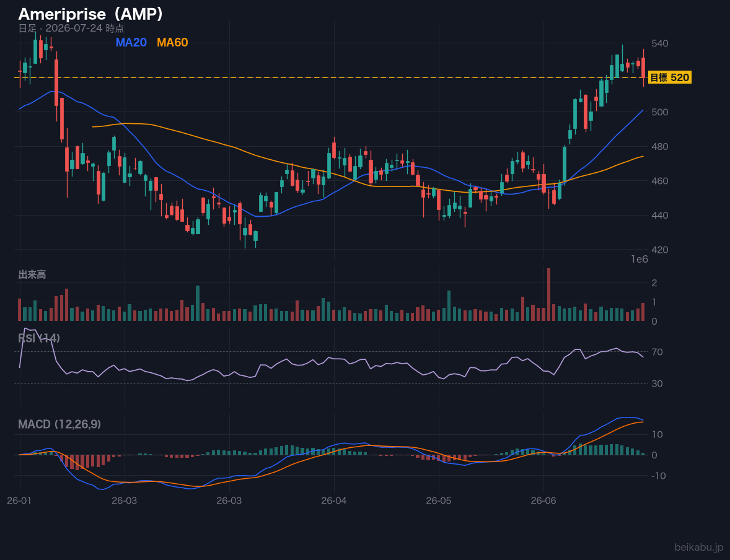Click the 目標 520 target price tag
Viewport: 730px width, 560px height.
click(x=669, y=77)
